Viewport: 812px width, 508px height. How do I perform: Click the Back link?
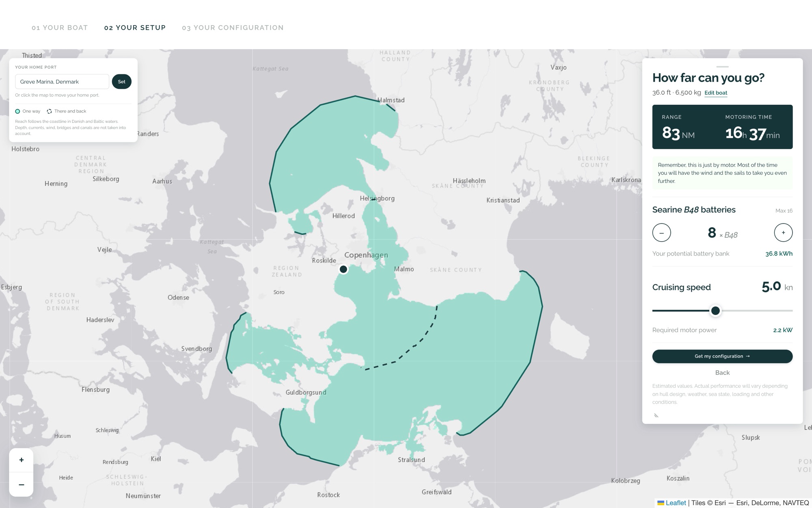pyautogui.click(x=722, y=373)
